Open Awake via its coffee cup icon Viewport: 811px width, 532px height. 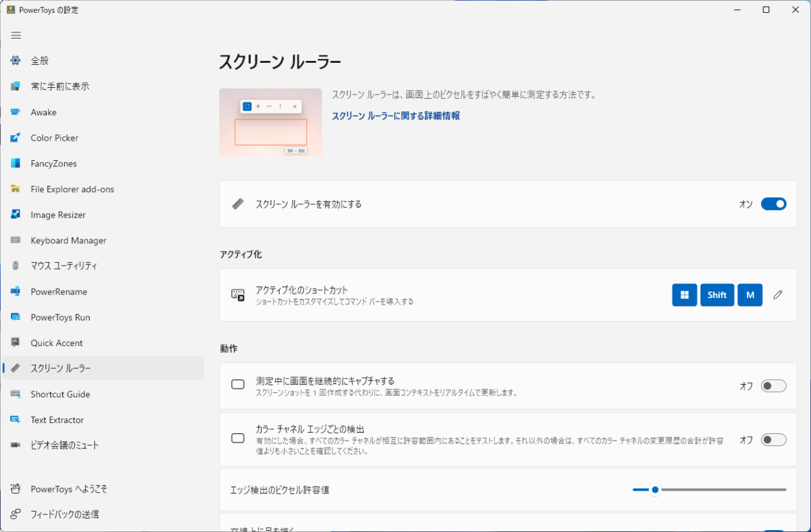[16, 112]
